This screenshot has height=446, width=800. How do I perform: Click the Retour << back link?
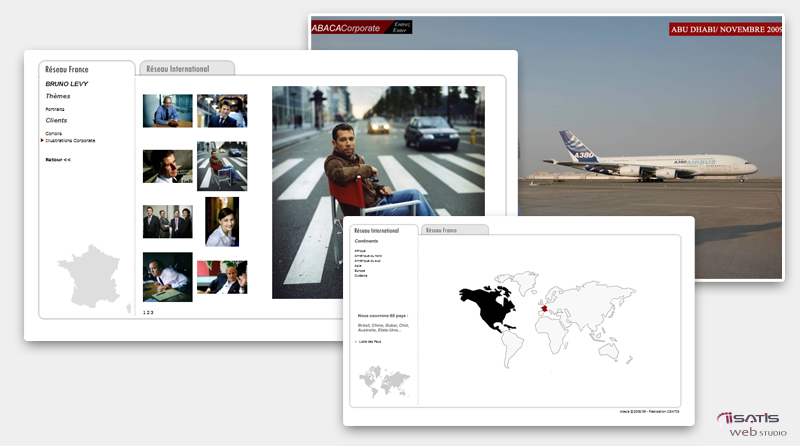[x=58, y=160]
